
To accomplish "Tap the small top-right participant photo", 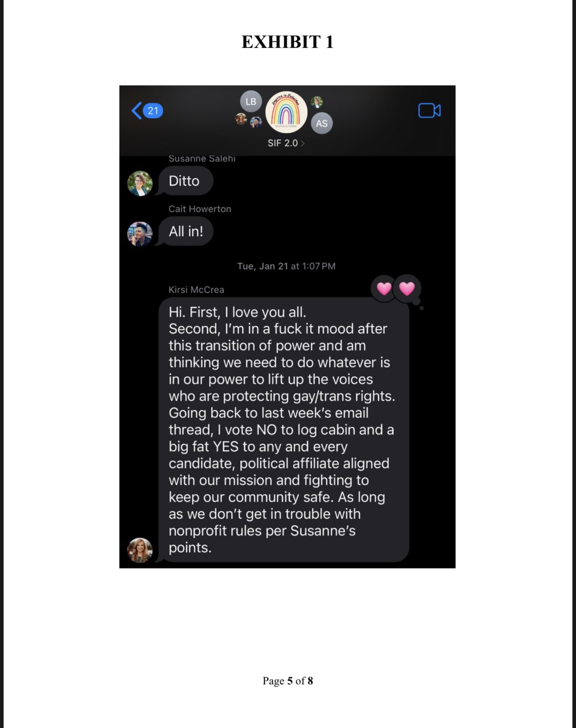I will coord(317,102).
